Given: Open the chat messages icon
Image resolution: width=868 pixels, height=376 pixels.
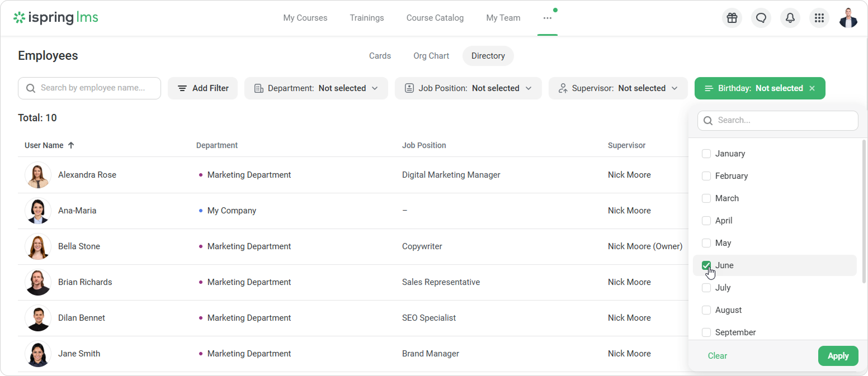Looking at the screenshot, I should point(761,18).
